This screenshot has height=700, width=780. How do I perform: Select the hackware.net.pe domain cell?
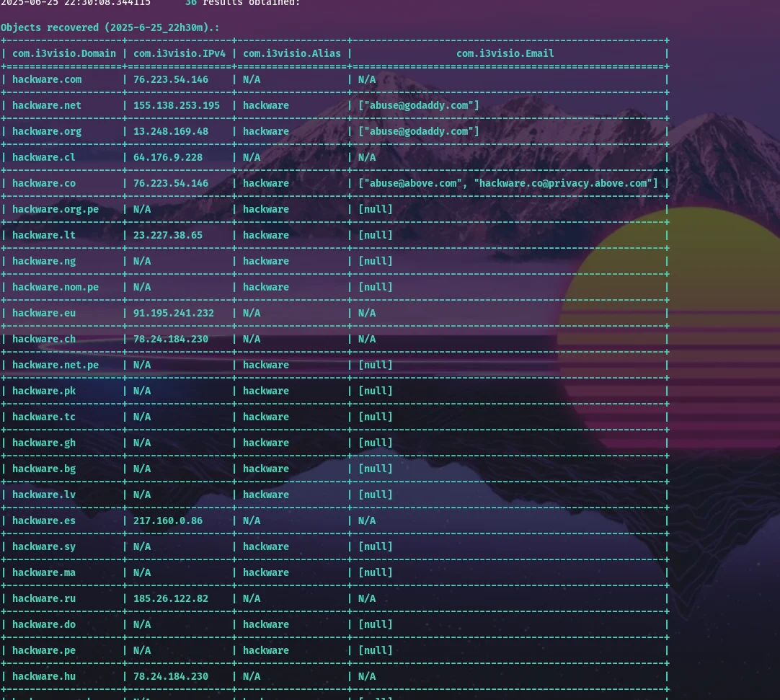[x=56, y=365]
